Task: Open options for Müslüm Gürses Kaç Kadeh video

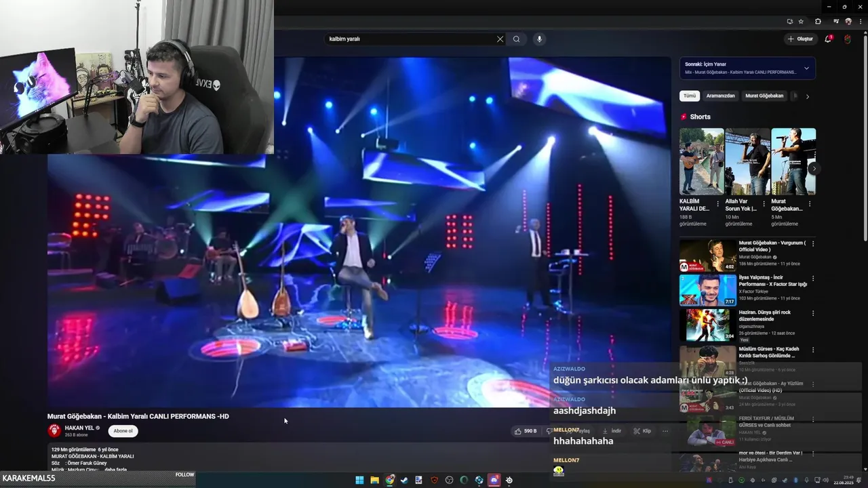Action: (813, 350)
